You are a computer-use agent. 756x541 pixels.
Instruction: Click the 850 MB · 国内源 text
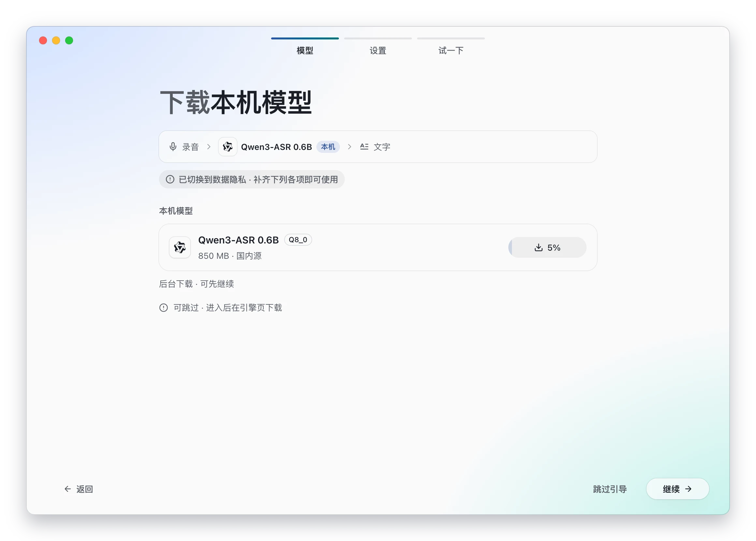coord(230,256)
